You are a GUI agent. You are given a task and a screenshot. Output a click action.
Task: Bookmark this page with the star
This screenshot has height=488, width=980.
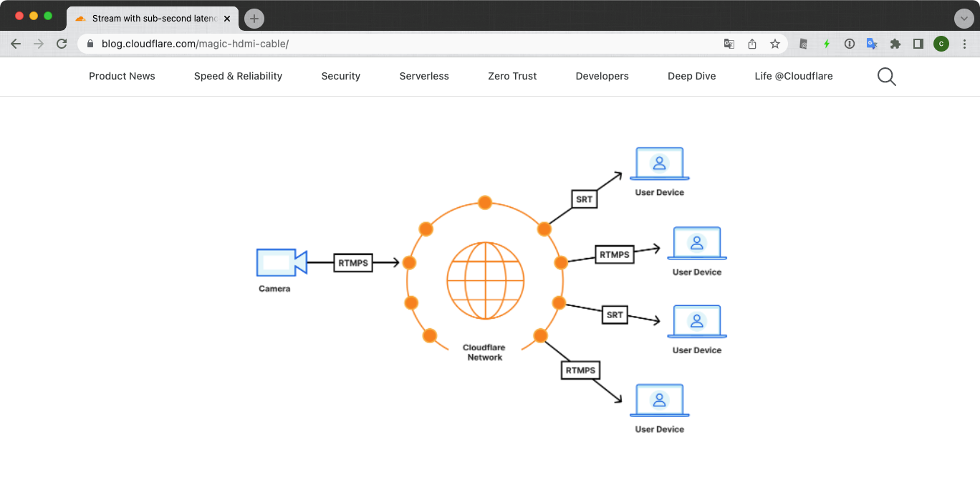click(x=775, y=44)
